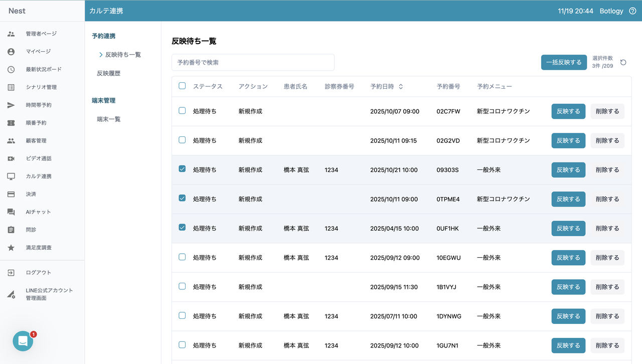
Task: Open the chat widget bubble
Action: coord(23,341)
